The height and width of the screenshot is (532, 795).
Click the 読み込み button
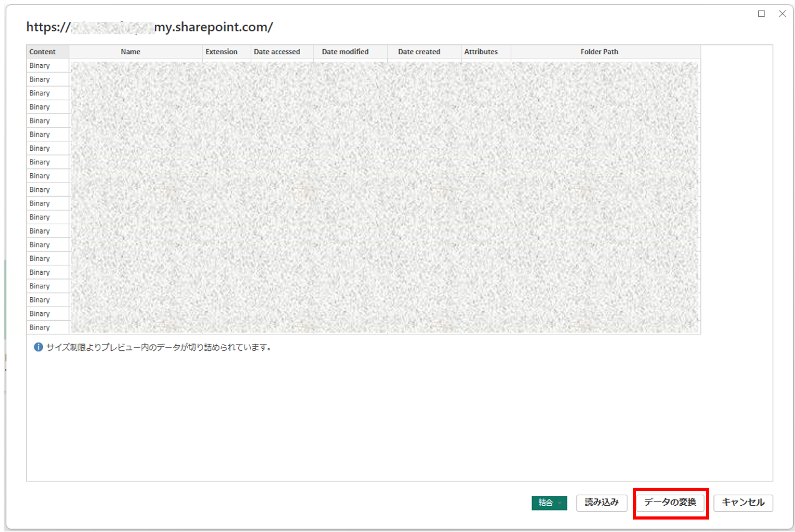(x=601, y=502)
